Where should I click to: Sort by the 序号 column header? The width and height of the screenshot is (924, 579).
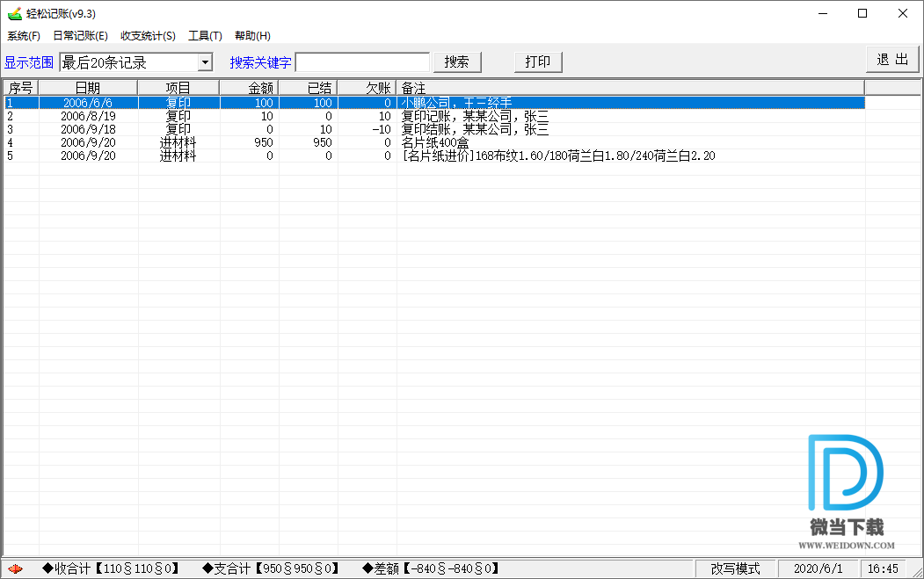click(21, 88)
